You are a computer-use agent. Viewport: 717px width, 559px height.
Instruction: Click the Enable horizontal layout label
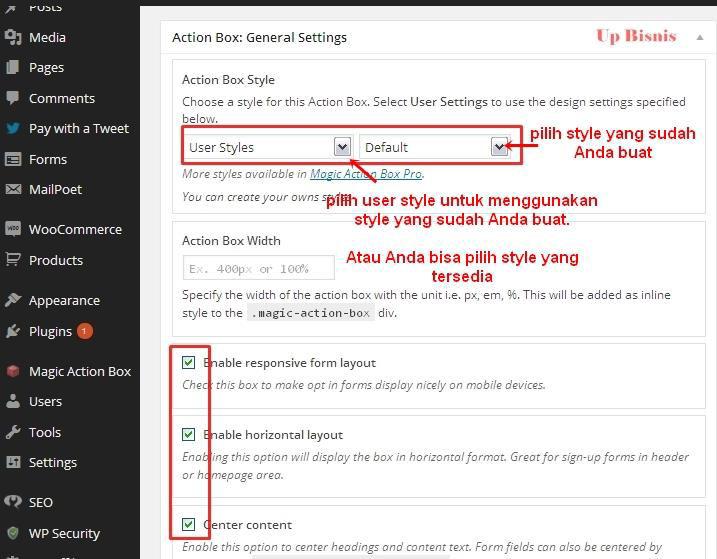pos(273,435)
